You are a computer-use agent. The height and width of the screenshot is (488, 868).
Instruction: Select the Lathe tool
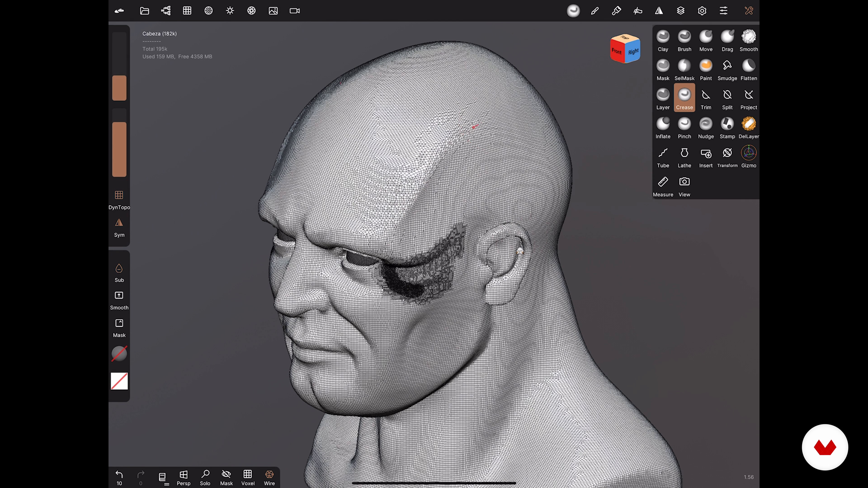(x=684, y=157)
